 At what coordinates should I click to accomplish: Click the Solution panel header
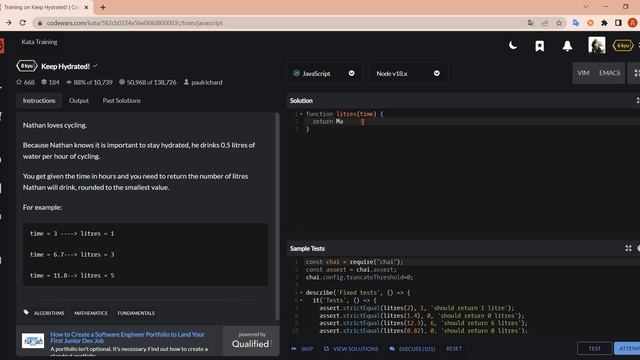[463, 100]
